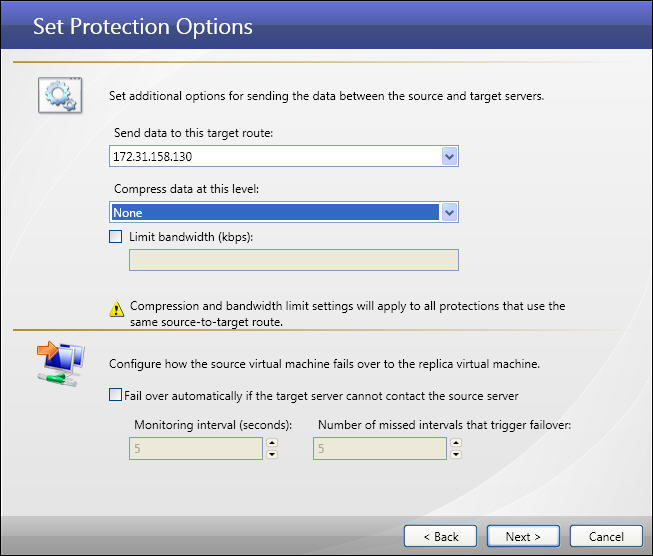Cancel the protection options wizard

[606, 537]
